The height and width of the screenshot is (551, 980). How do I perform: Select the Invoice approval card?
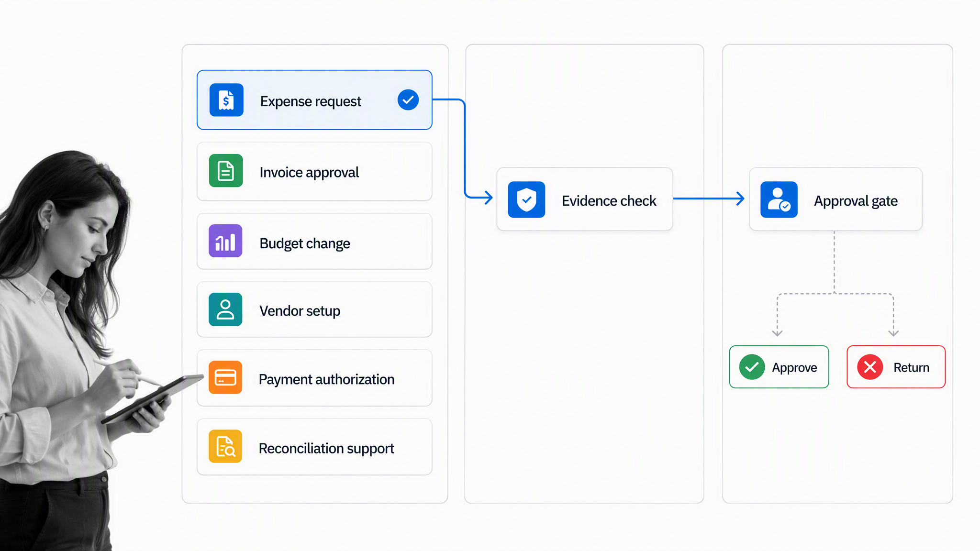coord(314,171)
